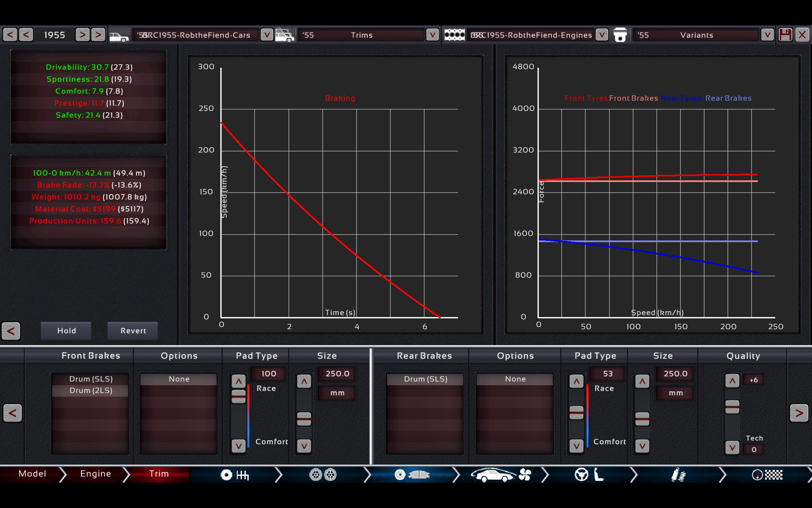Expand the Trims dropdown selector

(433, 35)
